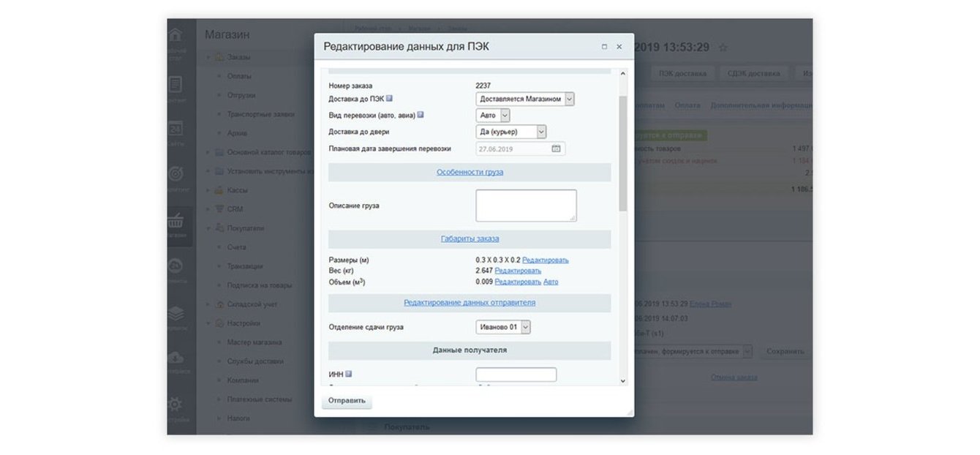
Task: Select Счета in the sidebar tree
Action: click(237, 247)
